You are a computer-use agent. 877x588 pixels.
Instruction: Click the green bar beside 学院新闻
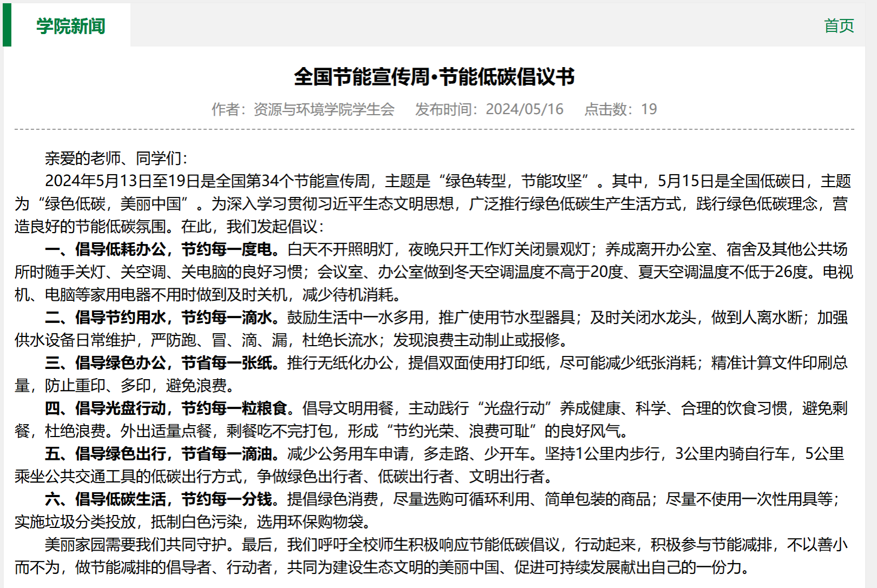7,25
